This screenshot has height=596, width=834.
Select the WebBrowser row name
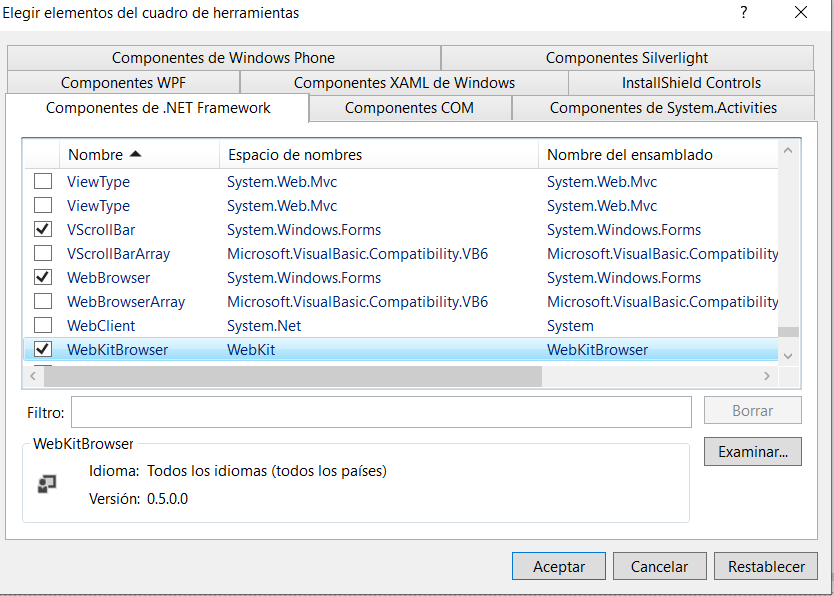pos(109,278)
